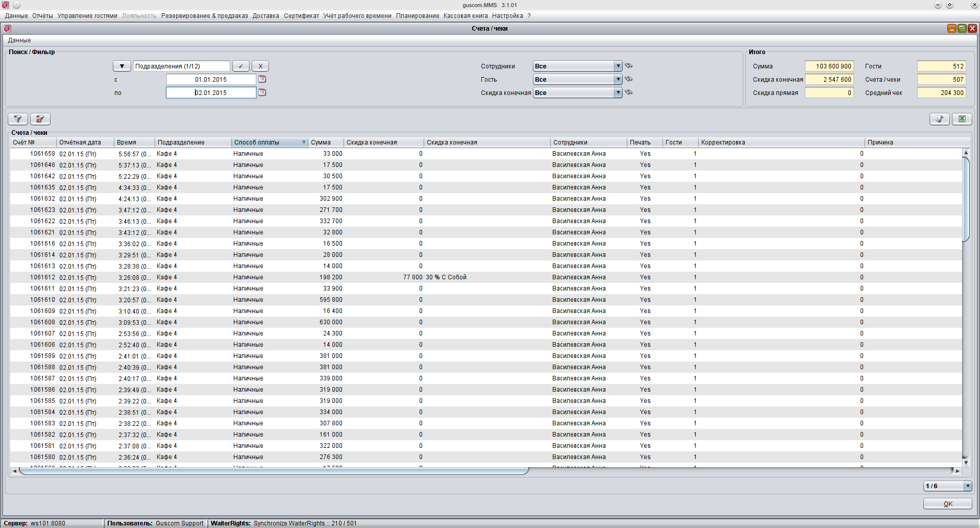Open the Кассовая книга menu

pyautogui.click(x=465, y=16)
